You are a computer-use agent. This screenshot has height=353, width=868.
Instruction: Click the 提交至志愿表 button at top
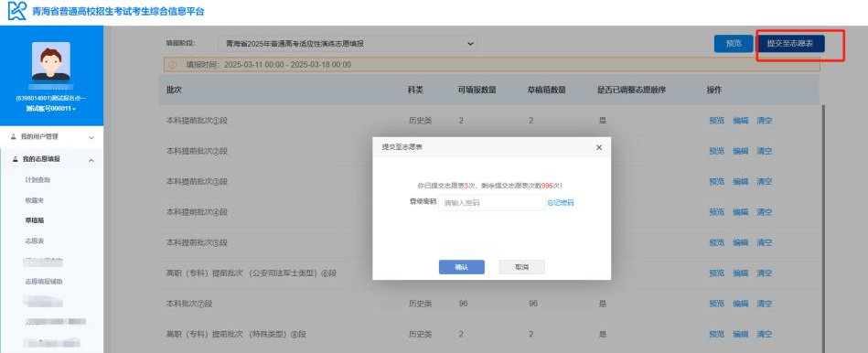[x=790, y=44]
